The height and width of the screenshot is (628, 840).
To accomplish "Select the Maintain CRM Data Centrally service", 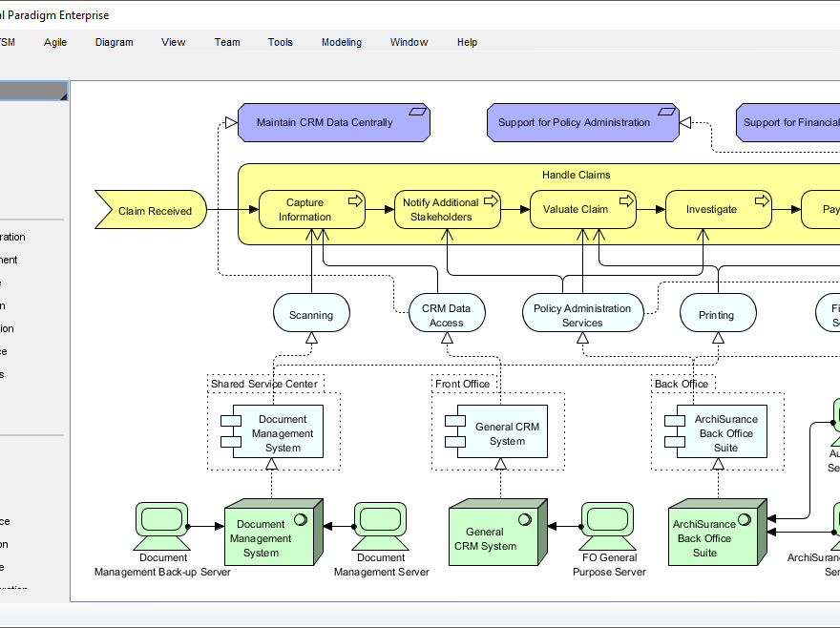I will (x=333, y=122).
